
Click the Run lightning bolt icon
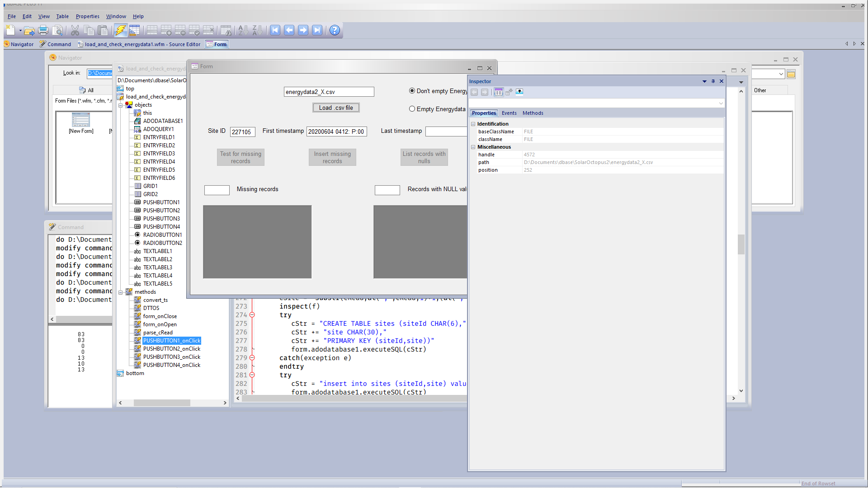120,30
